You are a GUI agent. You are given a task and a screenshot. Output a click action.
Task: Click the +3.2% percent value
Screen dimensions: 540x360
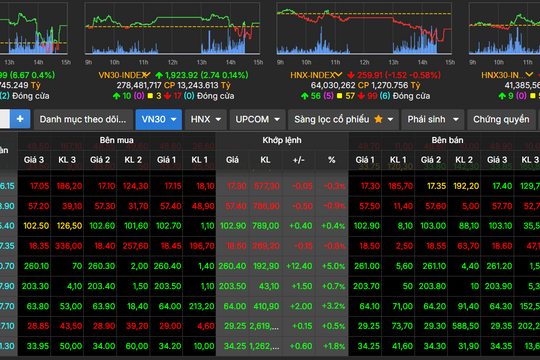[333, 306]
